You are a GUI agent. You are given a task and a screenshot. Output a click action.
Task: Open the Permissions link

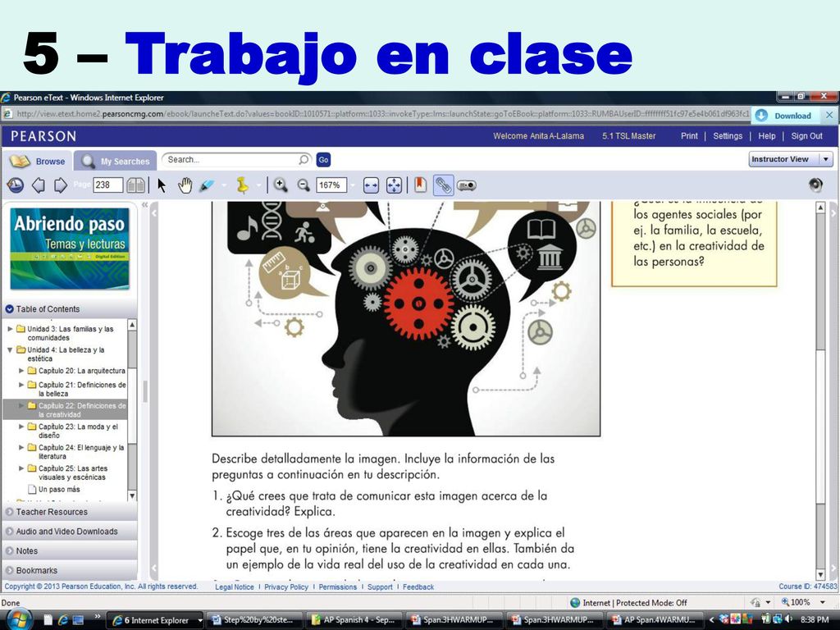pyautogui.click(x=337, y=587)
